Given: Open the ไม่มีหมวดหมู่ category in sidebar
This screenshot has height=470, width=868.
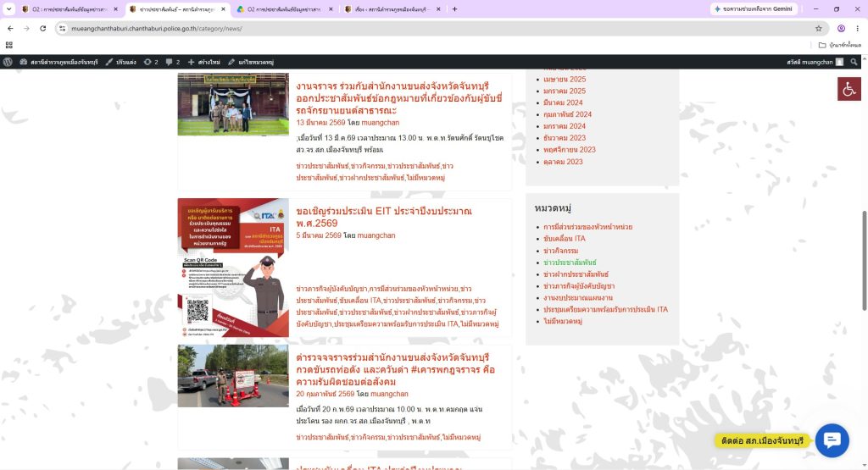Looking at the screenshot, I should [x=563, y=321].
